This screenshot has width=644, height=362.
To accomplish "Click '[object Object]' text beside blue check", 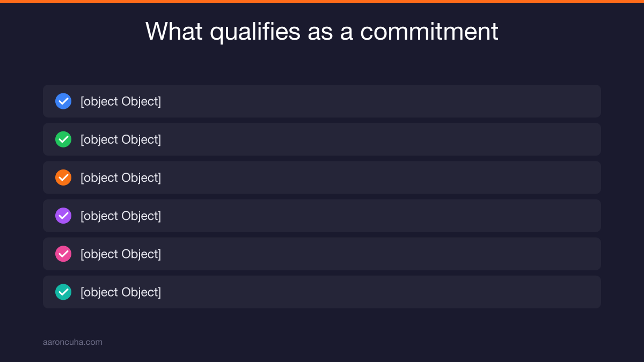I will point(121,101).
